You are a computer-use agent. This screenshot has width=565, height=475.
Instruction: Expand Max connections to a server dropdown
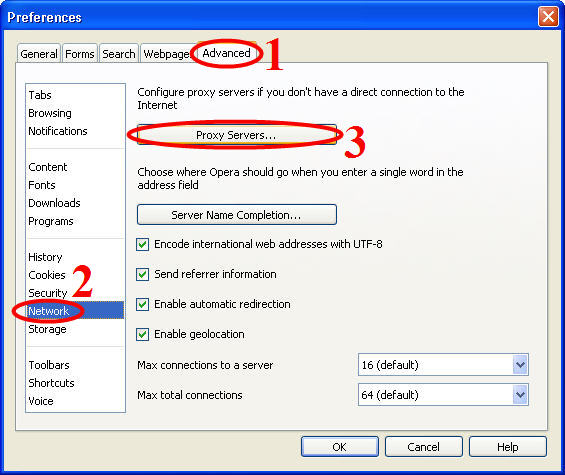coord(443,365)
